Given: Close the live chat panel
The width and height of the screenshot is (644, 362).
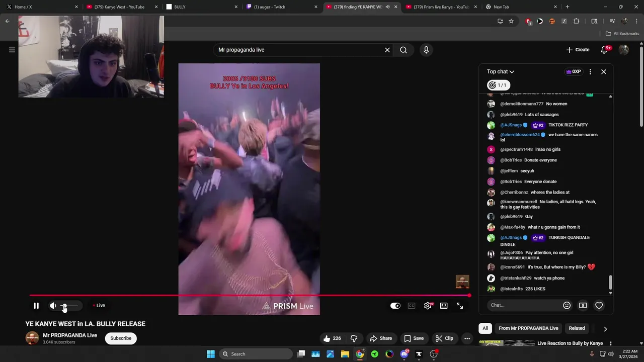Looking at the screenshot, I should pyautogui.click(x=604, y=72).
